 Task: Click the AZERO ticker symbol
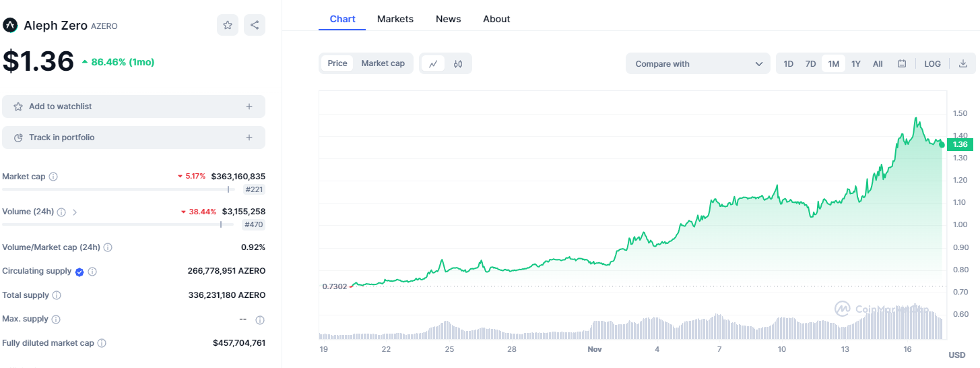[104, 26]
